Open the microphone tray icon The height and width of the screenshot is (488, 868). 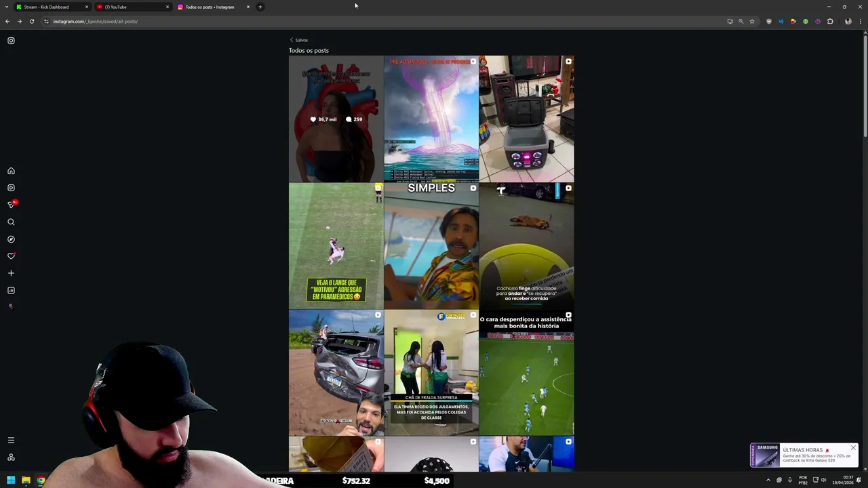click(789, 480)
